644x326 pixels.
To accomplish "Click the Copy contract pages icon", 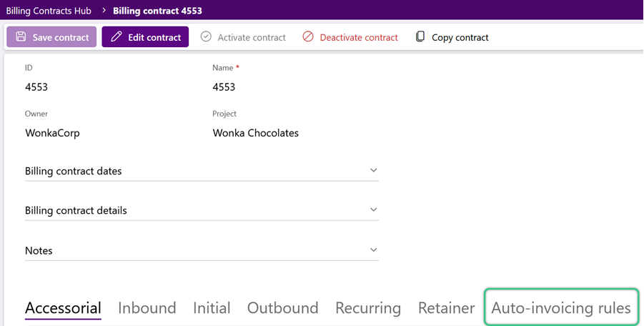I will coord(420,36).
